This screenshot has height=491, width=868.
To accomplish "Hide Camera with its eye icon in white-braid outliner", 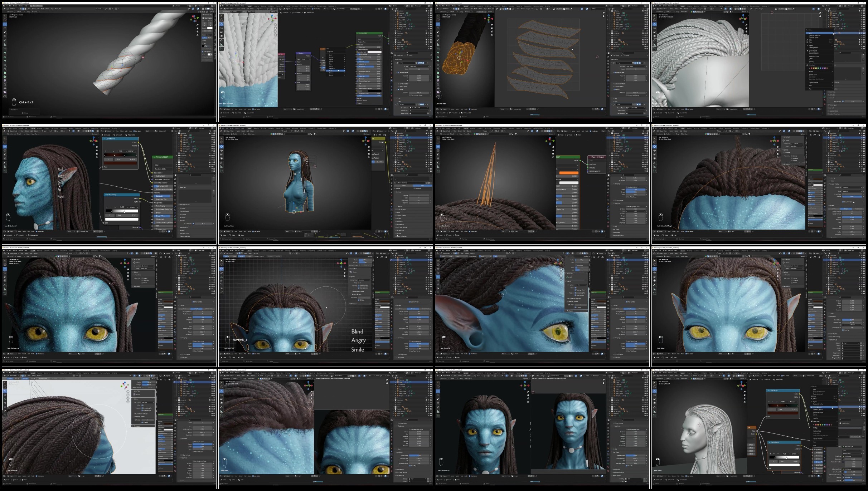I will tap(428, 13).
